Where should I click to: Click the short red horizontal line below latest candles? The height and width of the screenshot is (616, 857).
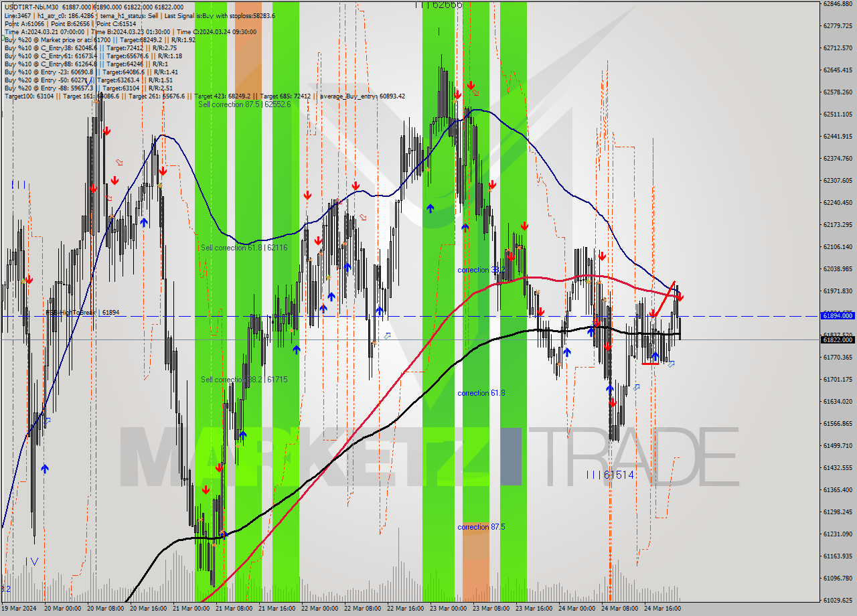click(x=650, y=364)
